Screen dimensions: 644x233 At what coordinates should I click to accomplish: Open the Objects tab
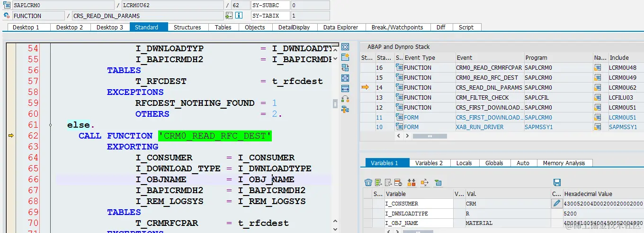tap(255, 27)
